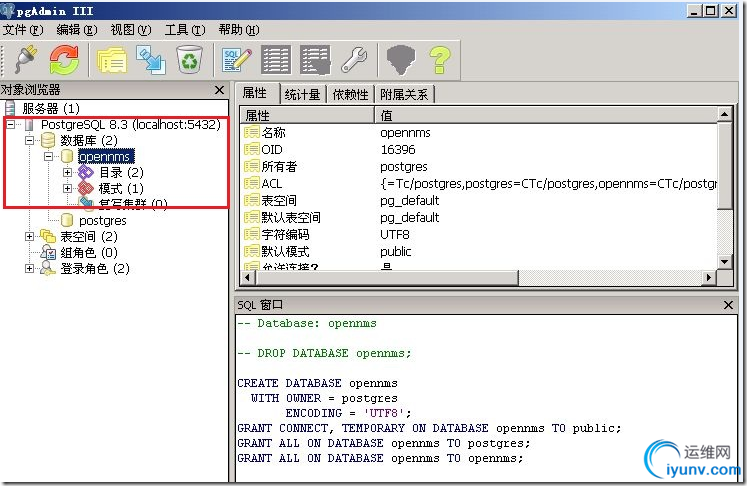Click the guru hint icon
747x486 pixels.
coord(401,60)
